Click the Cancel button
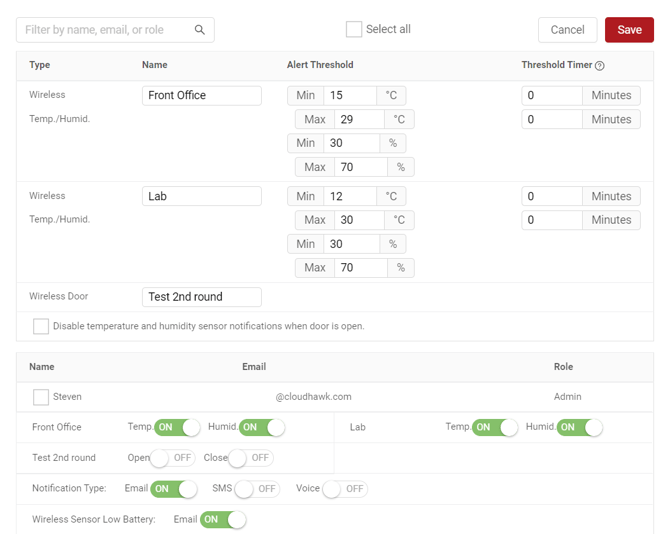This screenshot has height=534, width=670. (x=567, y=30)
